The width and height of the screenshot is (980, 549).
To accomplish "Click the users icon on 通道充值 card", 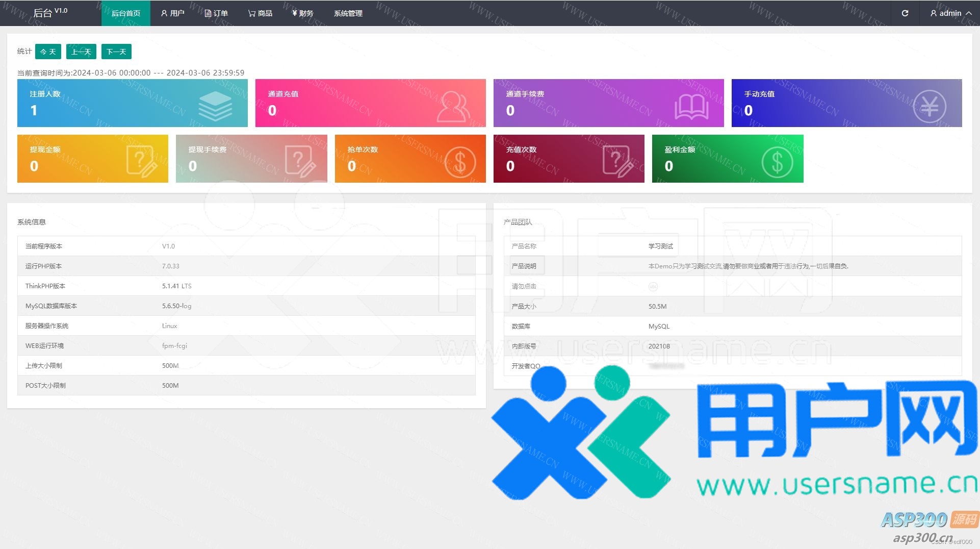I will pos(453,106).
